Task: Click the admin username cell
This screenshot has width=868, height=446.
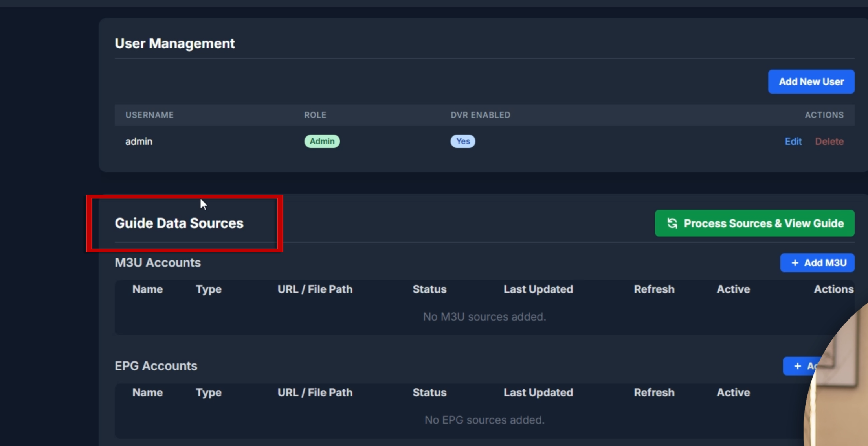Action: (139, 141)
